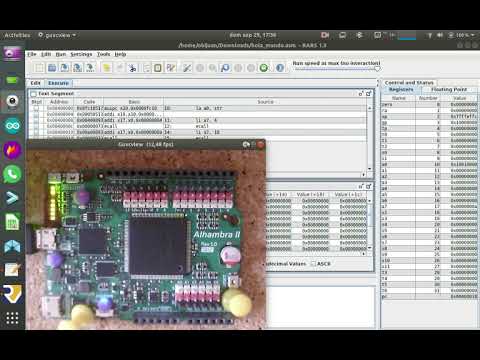The height and width of the screenshot is (360, 480).
Task: Click the screen recording indicator in top bar
Action: coord(325,35)
